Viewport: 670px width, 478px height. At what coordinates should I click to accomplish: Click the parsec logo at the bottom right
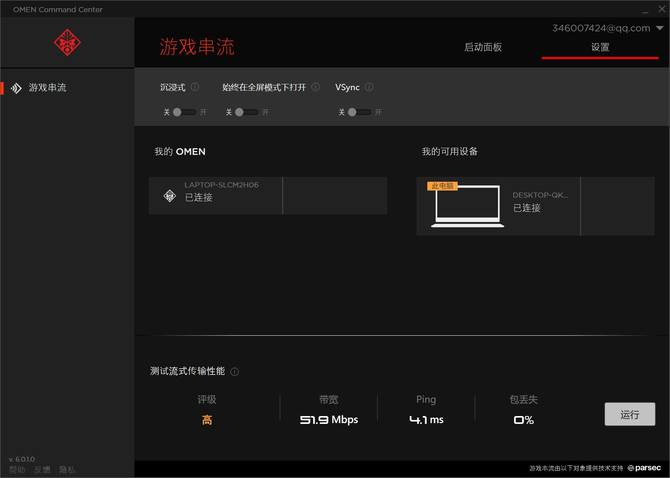(644, 468)
